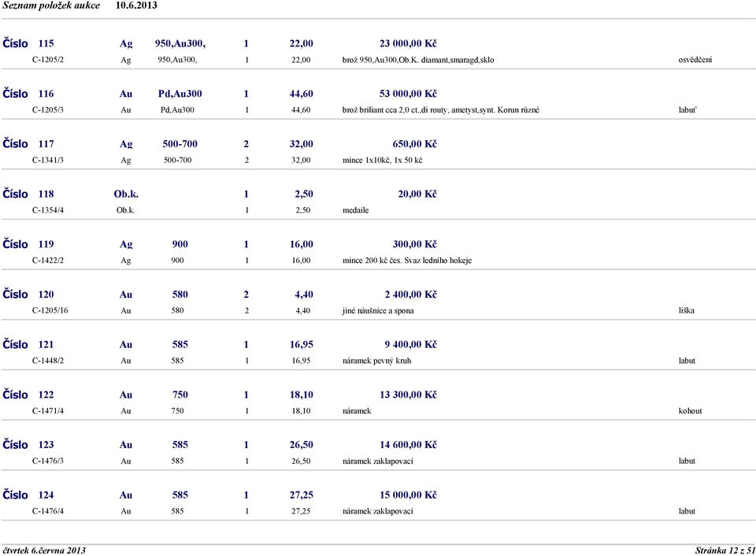The width and height of the screenshot is (756, 556).
Task: Select price 650,00 Kč
Action: (415, 143)
